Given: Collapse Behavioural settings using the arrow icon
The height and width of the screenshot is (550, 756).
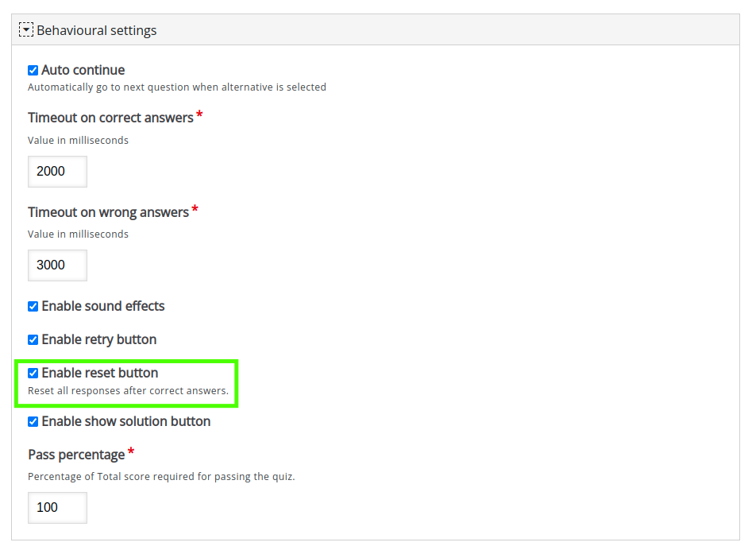Looking at the screenshot, I should (x=26, y=30).
